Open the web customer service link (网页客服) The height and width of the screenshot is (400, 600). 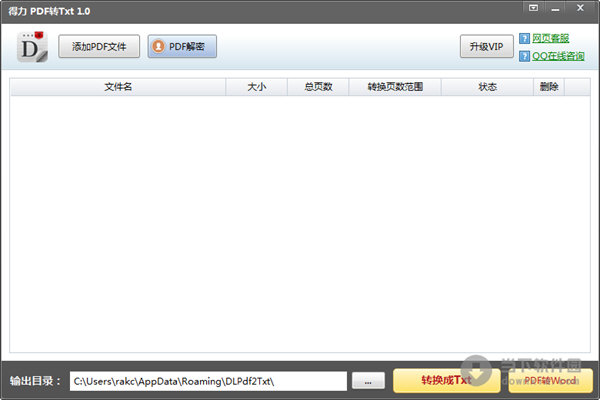pos(550,38)
